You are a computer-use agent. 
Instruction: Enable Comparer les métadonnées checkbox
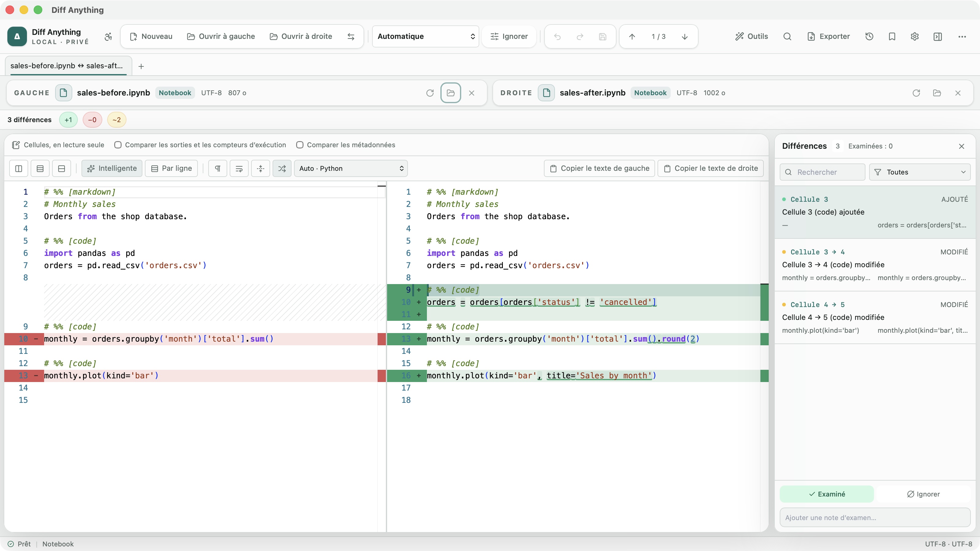tap(300, 145)
